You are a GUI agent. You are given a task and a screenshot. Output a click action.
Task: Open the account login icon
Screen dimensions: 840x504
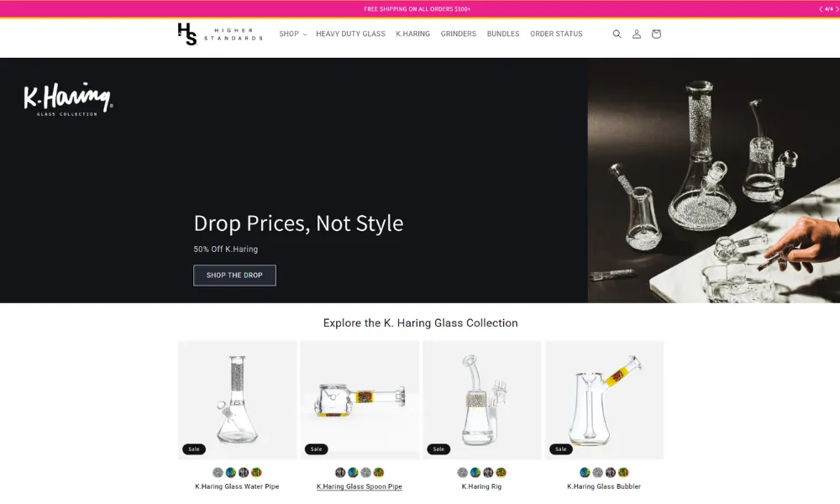(637, 34)
